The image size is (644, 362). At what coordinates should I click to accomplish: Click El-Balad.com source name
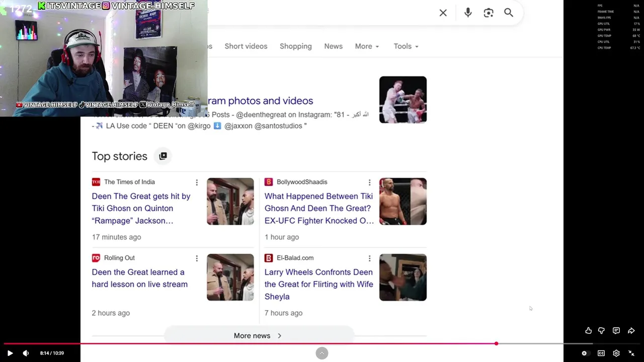295,258
